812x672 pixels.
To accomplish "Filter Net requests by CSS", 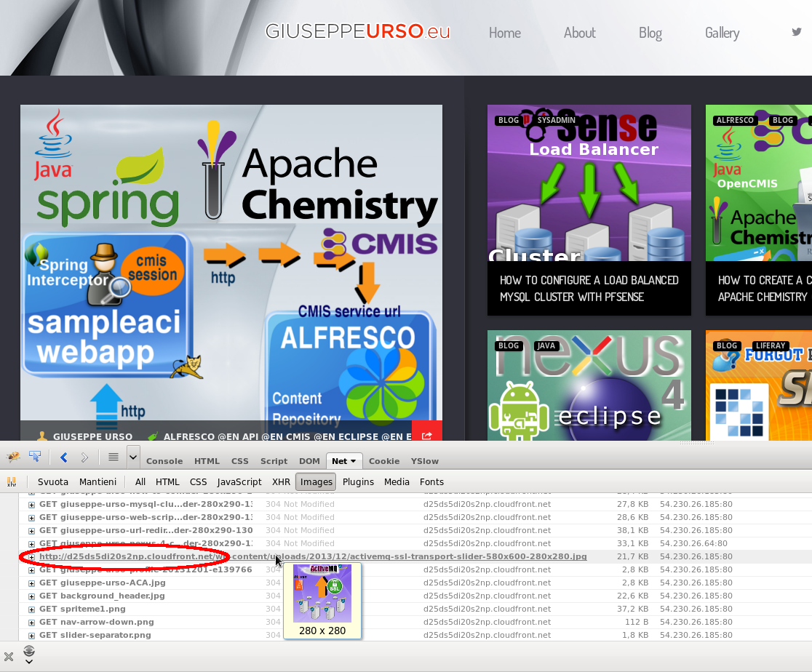I will (199, 481).
